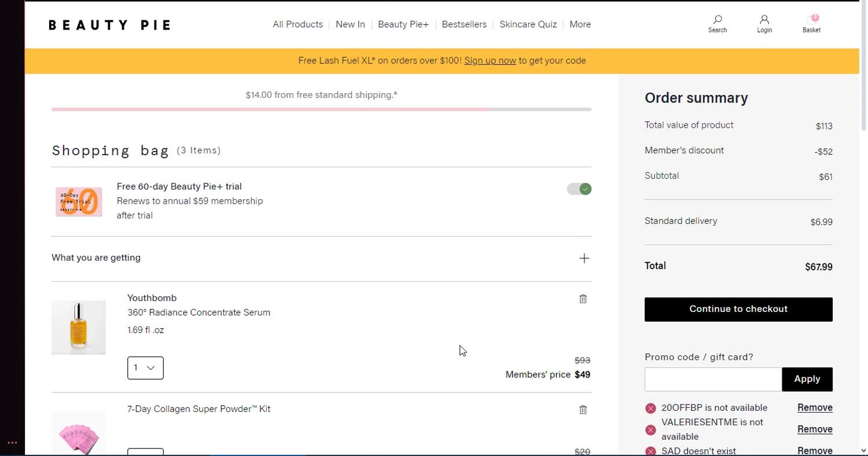The image size is (868, 456).
Task: Open the Beauty Pie+ menu item
Action: 403,24
